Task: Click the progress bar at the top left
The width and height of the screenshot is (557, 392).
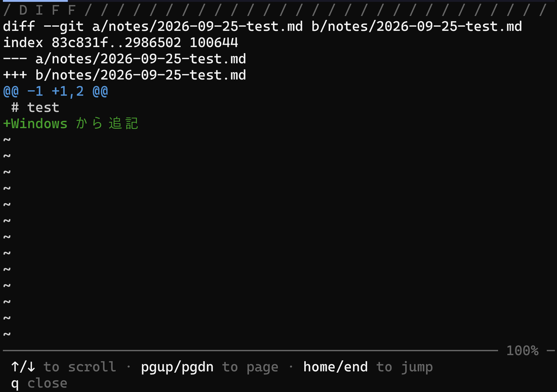Action: [34, 1]
